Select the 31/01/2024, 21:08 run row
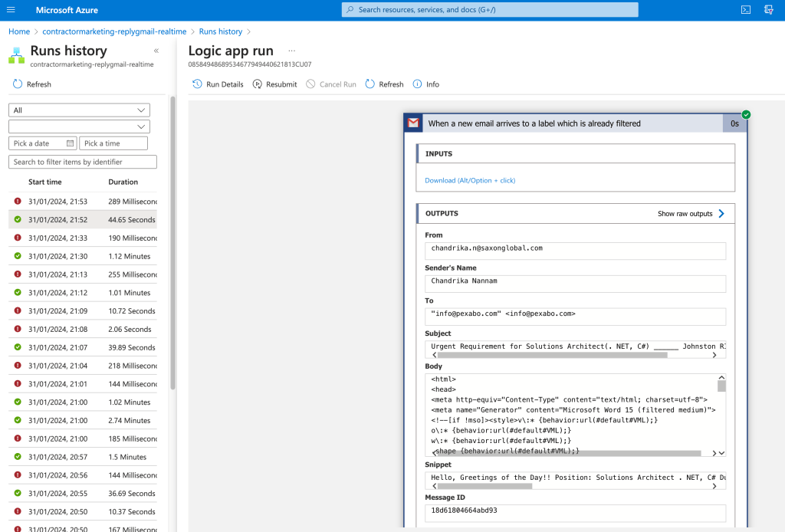The height and width of the screenshot is (532, 785). coord(83,329)
